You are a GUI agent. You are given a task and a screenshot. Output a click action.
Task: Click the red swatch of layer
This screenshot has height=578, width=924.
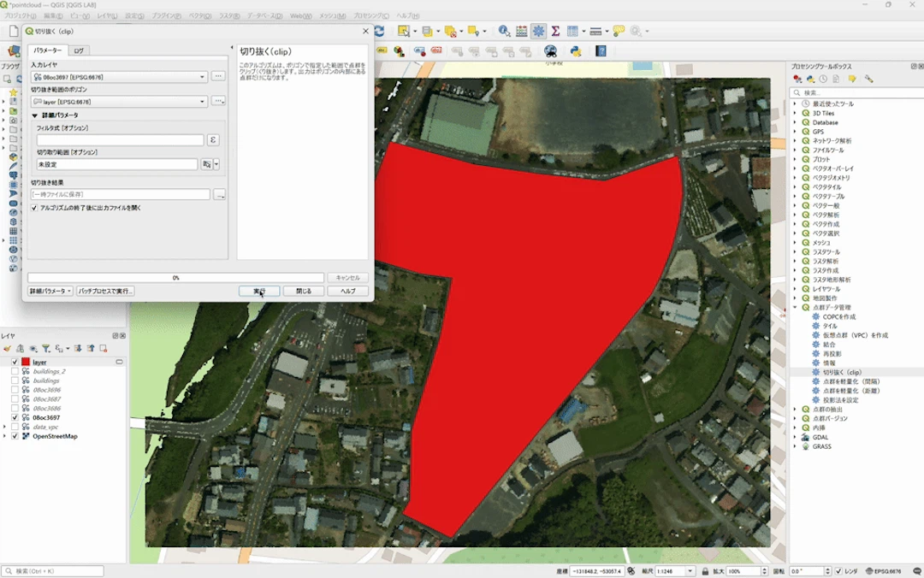click(26, 362)
